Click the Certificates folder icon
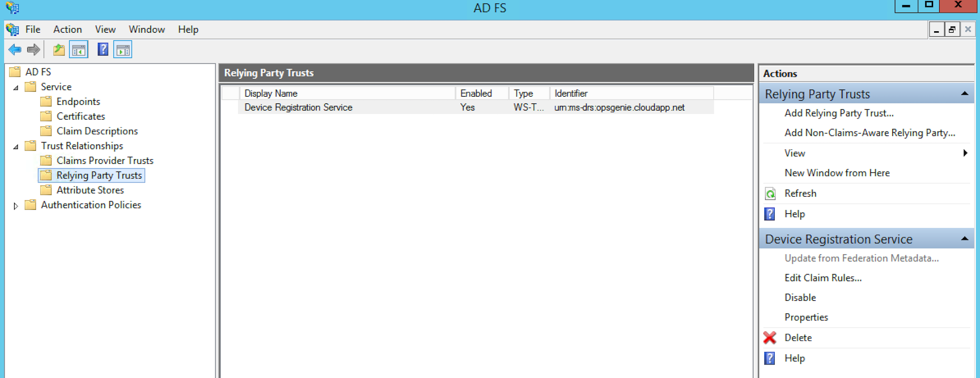This screenshot has width=980, height=378. (x=46, y=116)
